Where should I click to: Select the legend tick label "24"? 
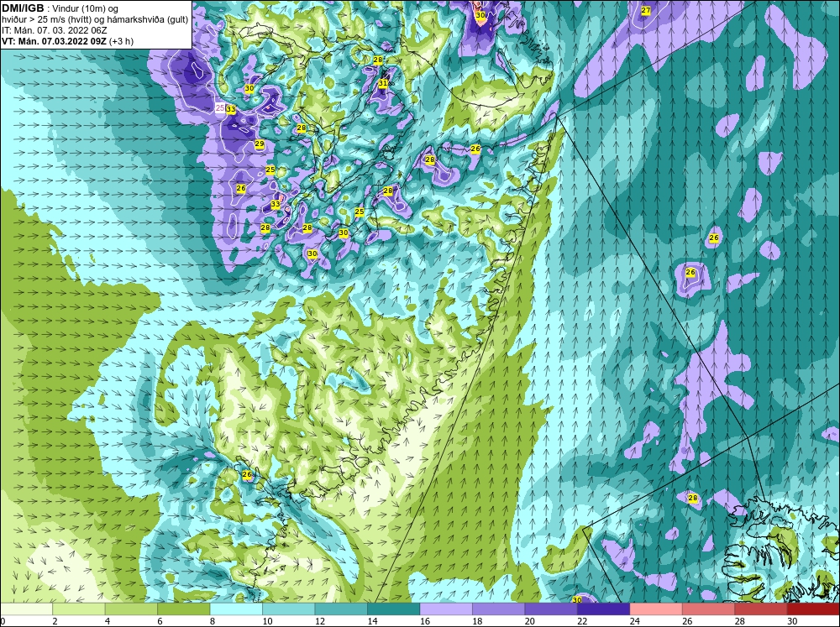(x=635, y=621)
